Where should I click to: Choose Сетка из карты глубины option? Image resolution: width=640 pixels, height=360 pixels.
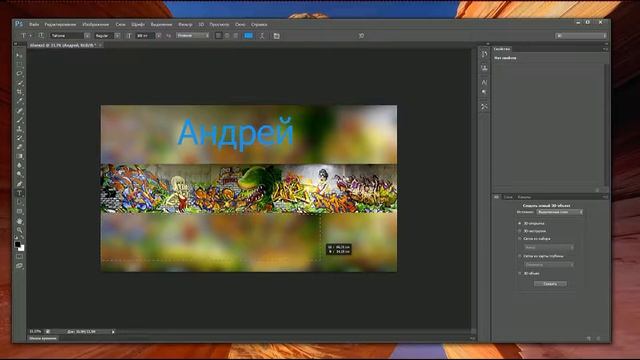coord(520,256)
